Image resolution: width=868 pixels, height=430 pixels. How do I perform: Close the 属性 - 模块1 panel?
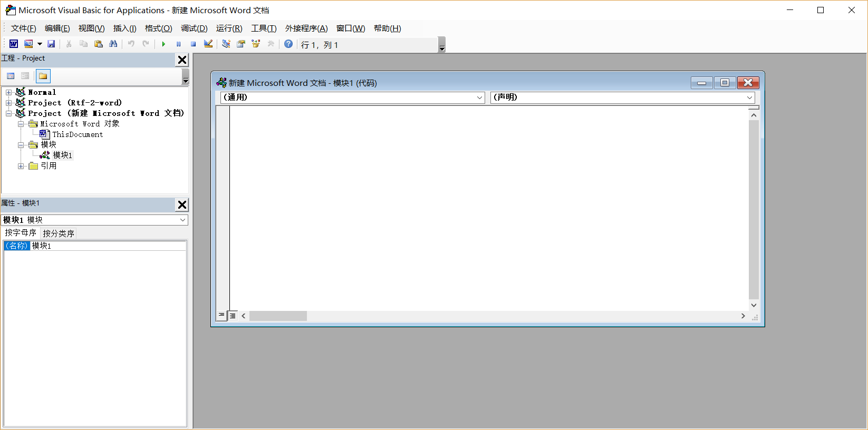(x=182, y=204)
